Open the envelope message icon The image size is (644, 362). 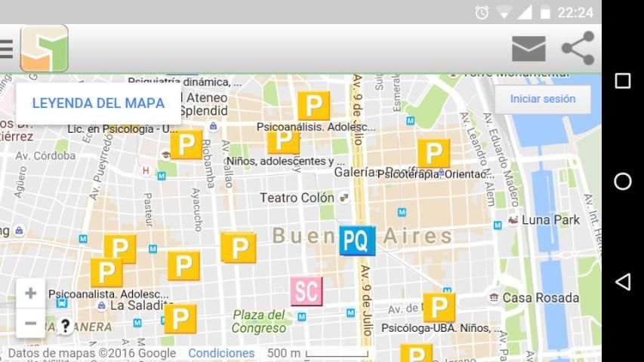[x=528, y=49]
